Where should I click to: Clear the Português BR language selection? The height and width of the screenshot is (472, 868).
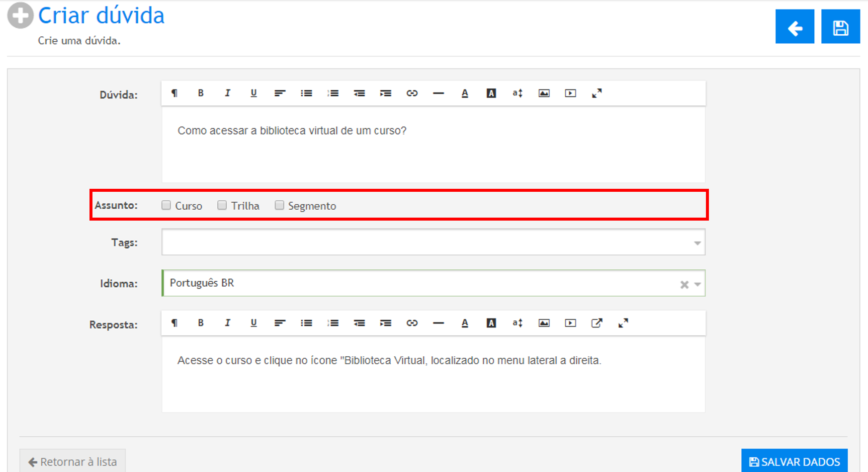pyautogui.click(x=684, y=284)
